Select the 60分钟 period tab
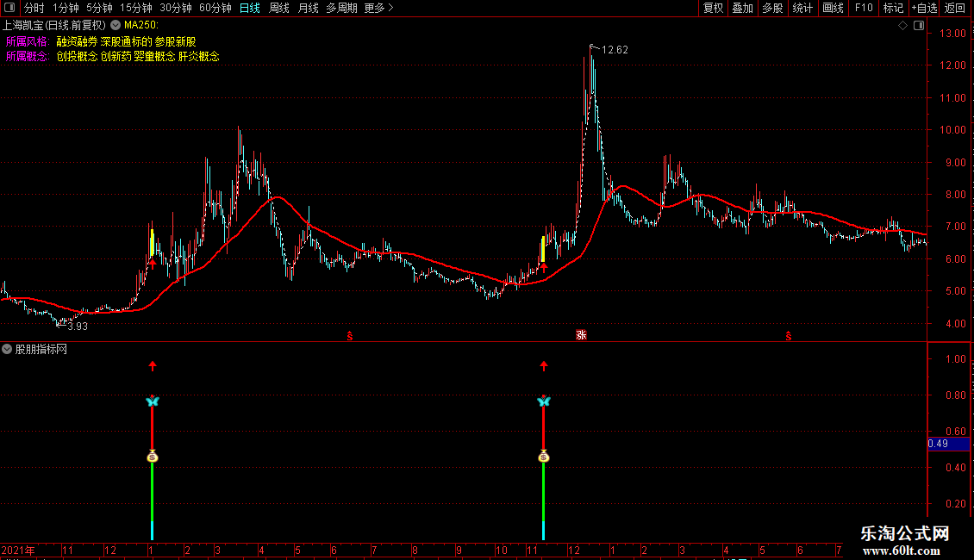Screen dimensions: 974x560 (215, 8)
